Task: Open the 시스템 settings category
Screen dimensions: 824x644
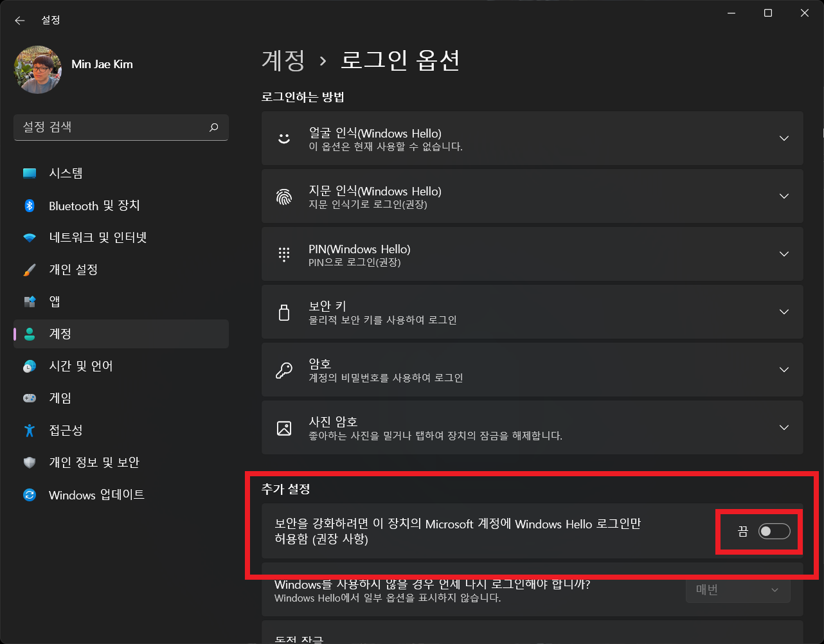Action: point(121,173)
